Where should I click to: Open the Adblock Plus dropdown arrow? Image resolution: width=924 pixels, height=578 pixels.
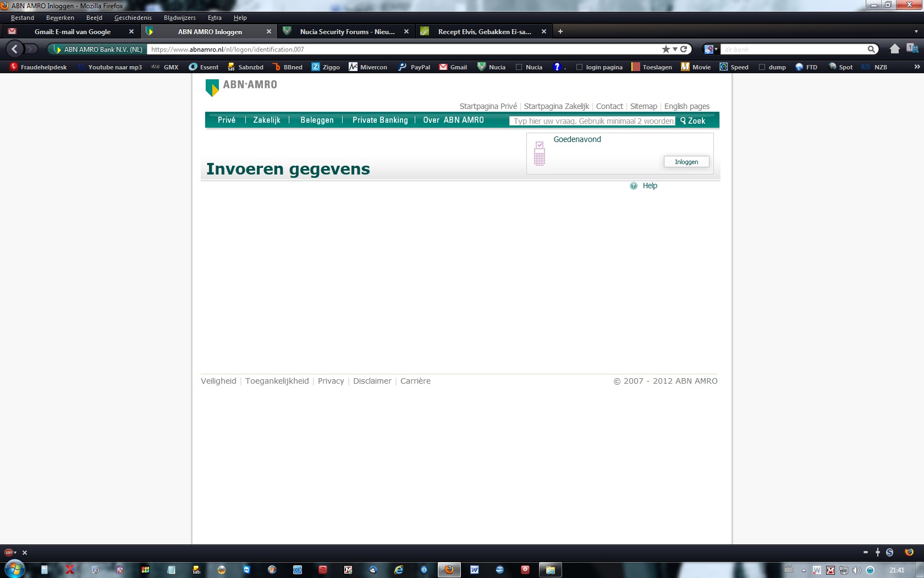(15, 552)
